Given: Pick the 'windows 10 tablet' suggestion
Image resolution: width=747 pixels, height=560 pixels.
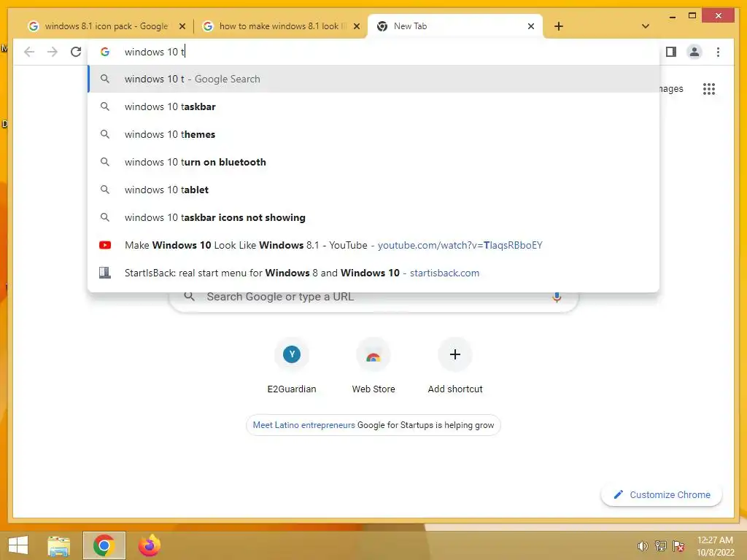Looking at the screenshot, I should 374,190.
